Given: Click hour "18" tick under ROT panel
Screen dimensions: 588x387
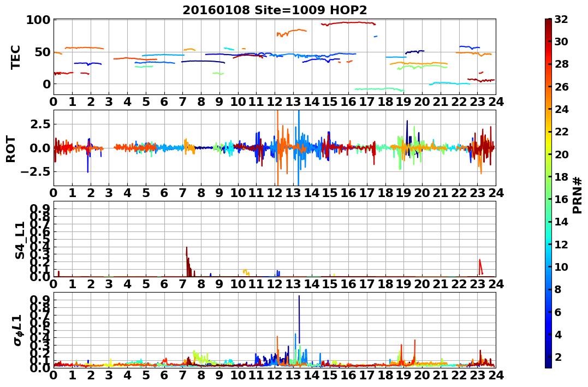Looking at the screenshot, I should point(385,193).
